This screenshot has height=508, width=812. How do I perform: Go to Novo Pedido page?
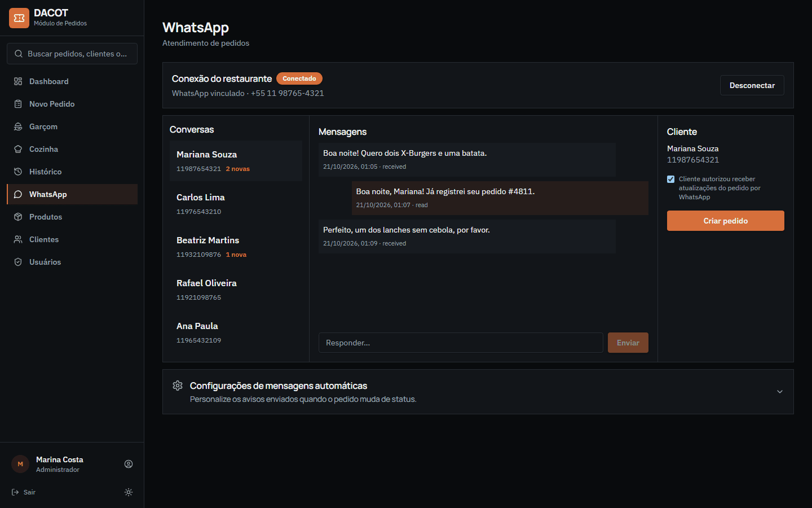72,104
